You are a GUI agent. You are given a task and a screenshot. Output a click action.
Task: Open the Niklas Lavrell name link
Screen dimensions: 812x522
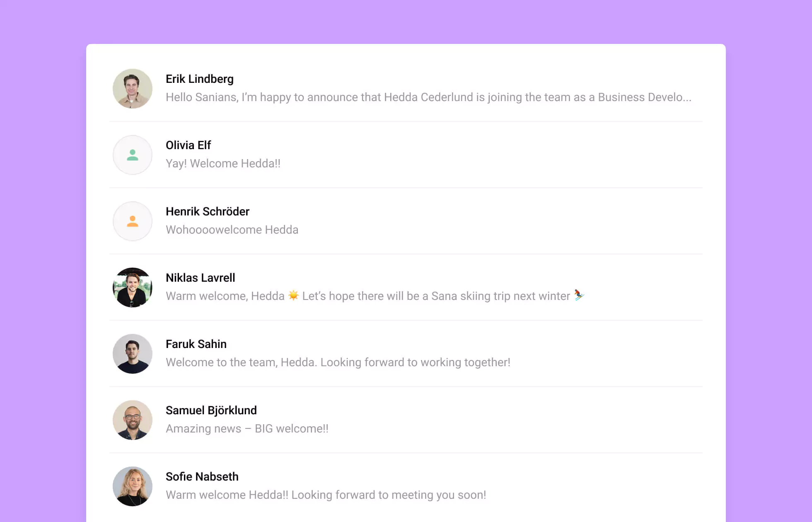(x=200, y=278)
